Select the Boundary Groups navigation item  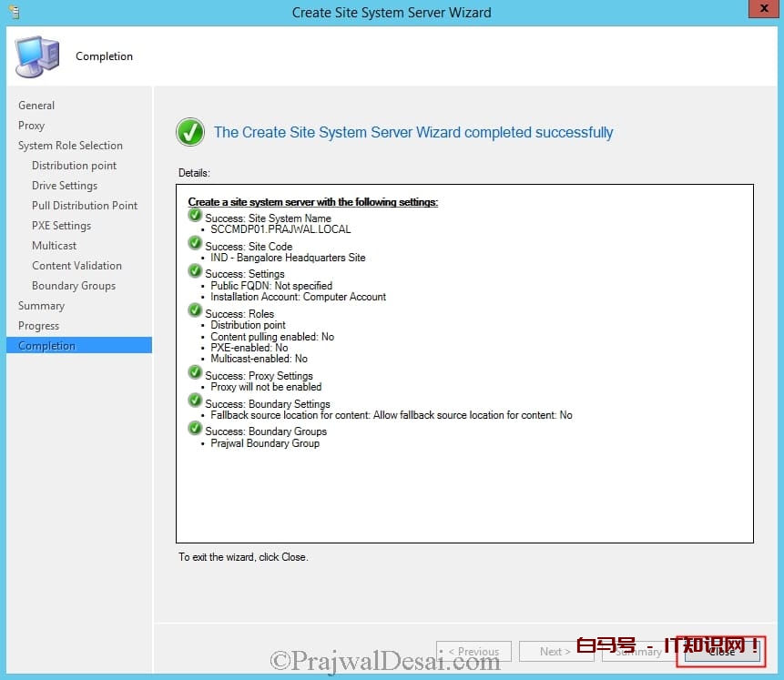74,286
